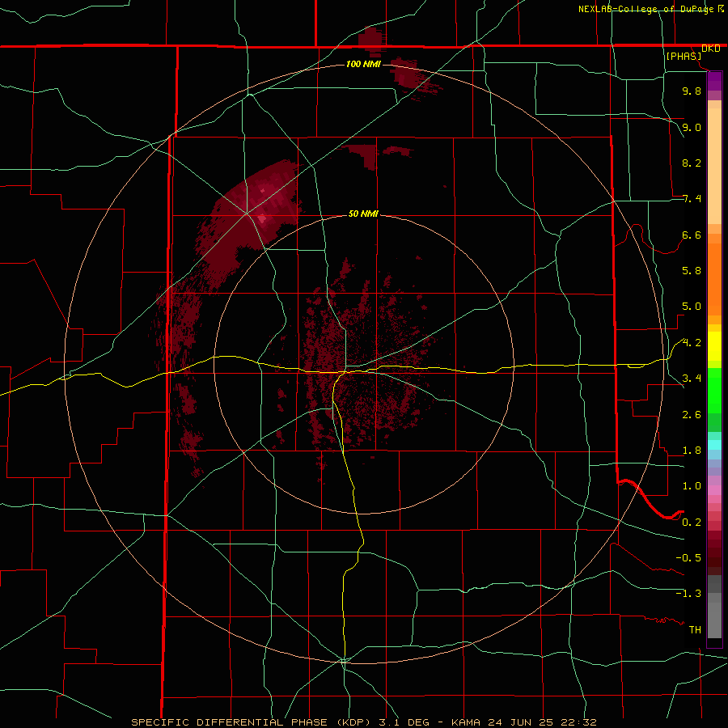Click the 3.4 value on the color scale
Viewport: 728px width, 728px height.
[692, 379]
